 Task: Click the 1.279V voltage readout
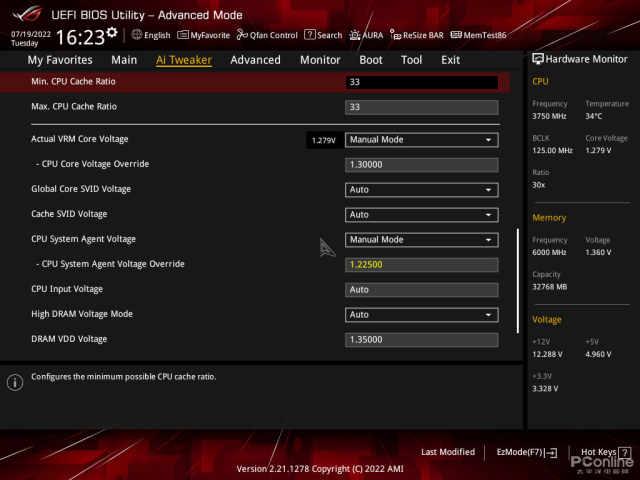pyautogui.click(x=324, y=140)
